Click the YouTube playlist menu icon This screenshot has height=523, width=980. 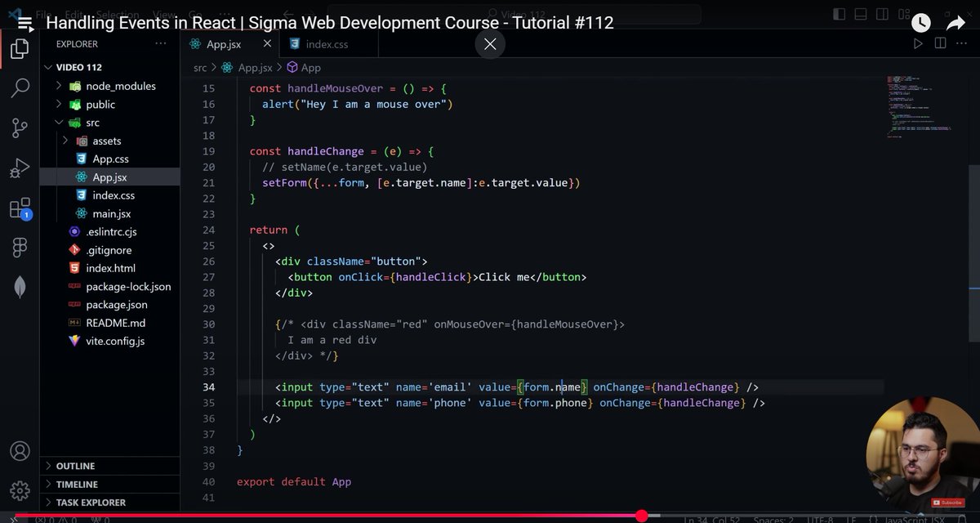point(25,23)
